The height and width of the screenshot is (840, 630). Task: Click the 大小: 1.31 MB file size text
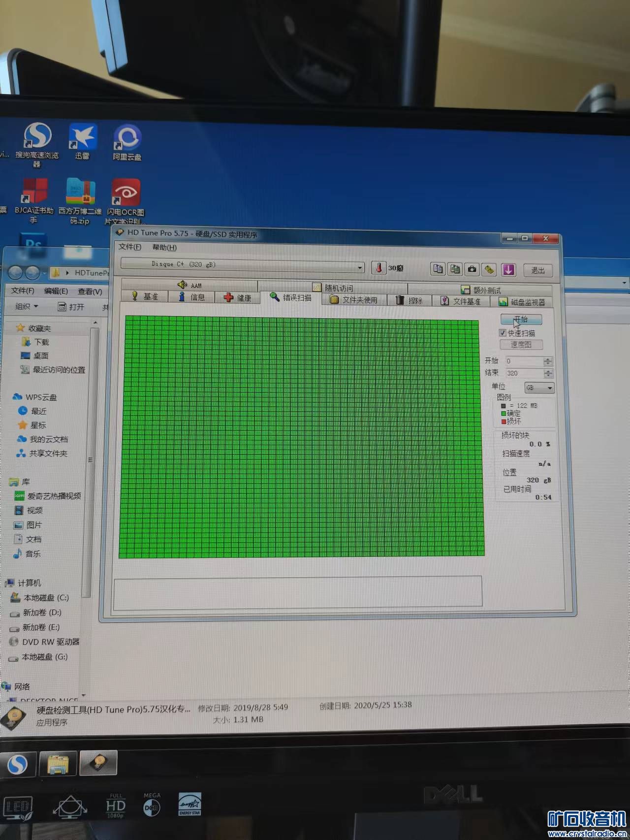(x=238, y=719)
